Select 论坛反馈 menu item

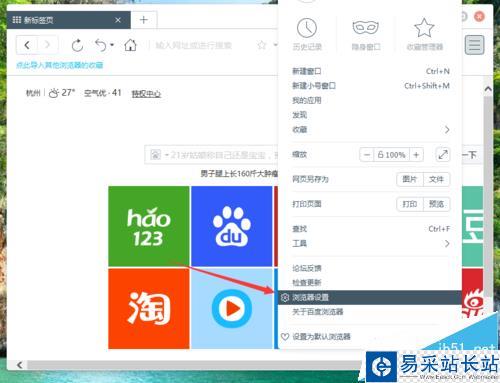(370, 268)
